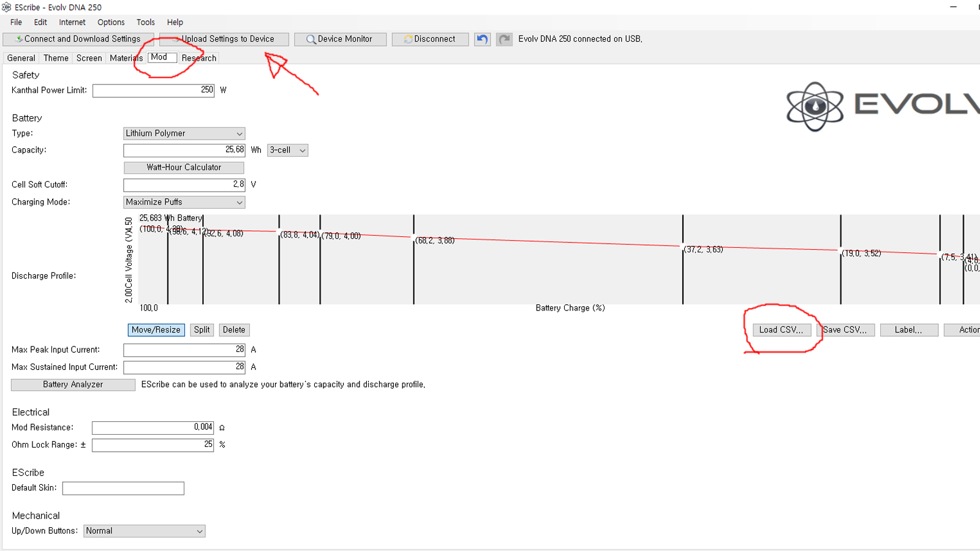
Task: Open the File menu
Action: [16, 22]
